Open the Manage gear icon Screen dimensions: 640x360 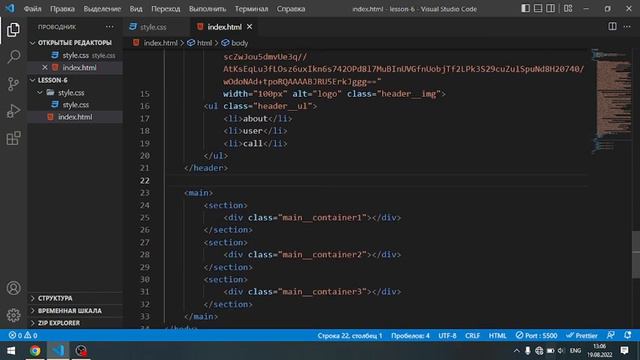pos(13,315)
